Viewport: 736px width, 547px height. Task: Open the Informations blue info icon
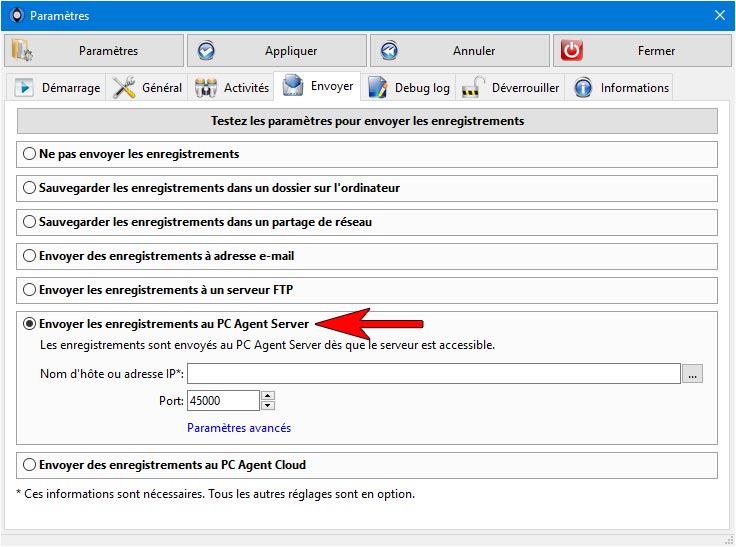coord(583,88)
